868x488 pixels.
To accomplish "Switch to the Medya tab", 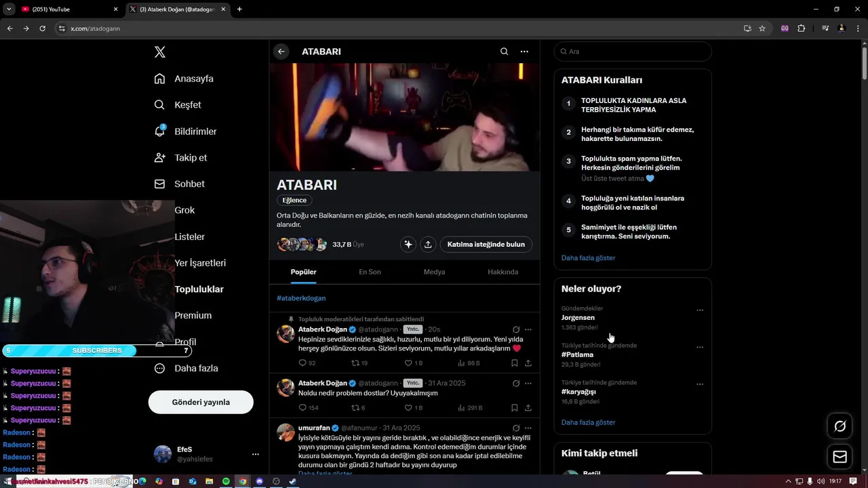I will coord(435,272).
